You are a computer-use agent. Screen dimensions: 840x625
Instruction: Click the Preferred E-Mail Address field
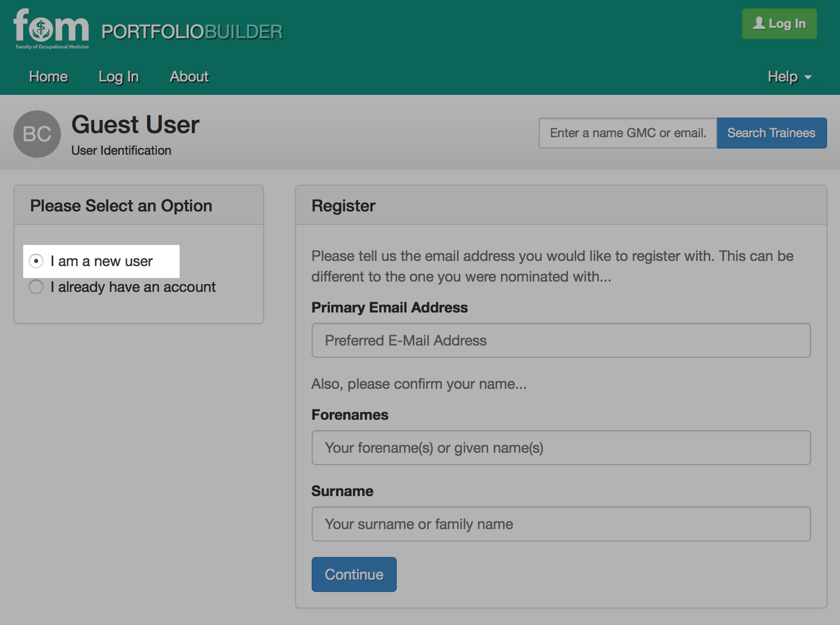click(x=561, y=340)
